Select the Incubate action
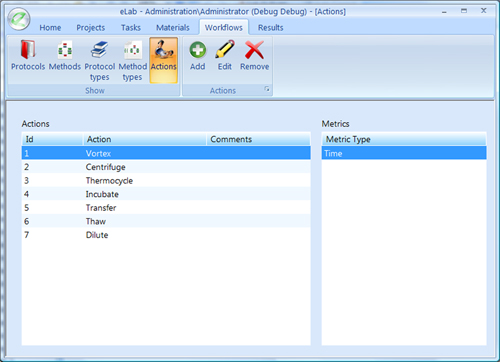Image resolution: width=500 pixels, height=362 pixels. tap(166, 194)
